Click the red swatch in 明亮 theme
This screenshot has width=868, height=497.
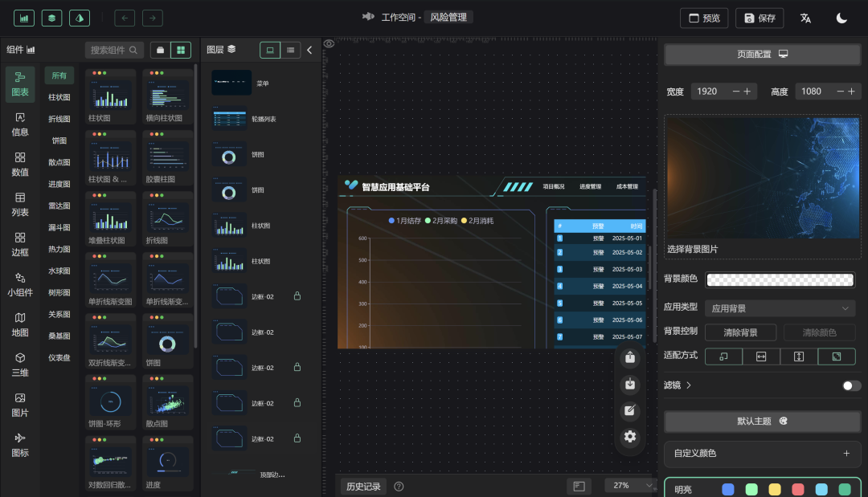[x=798, y=489]
